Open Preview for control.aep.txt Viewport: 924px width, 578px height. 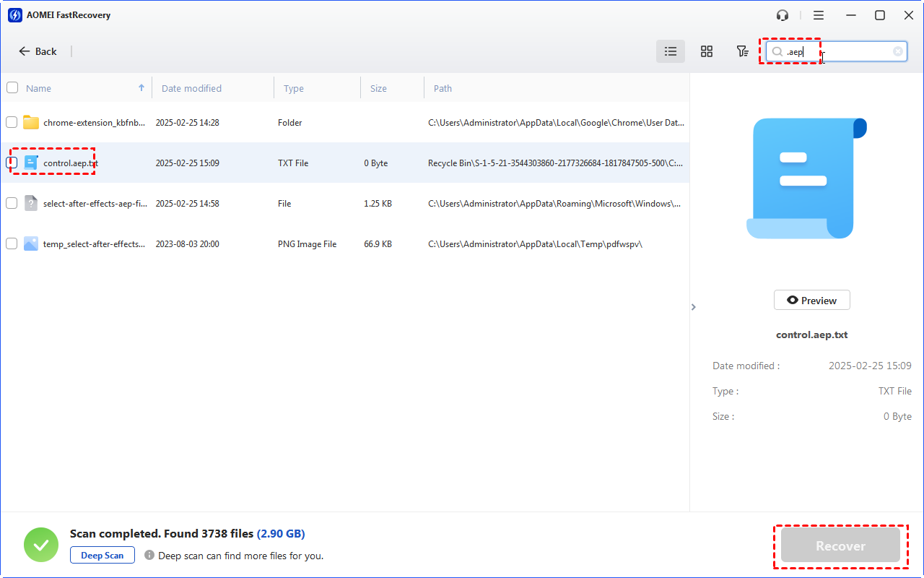tap(811, 301)
